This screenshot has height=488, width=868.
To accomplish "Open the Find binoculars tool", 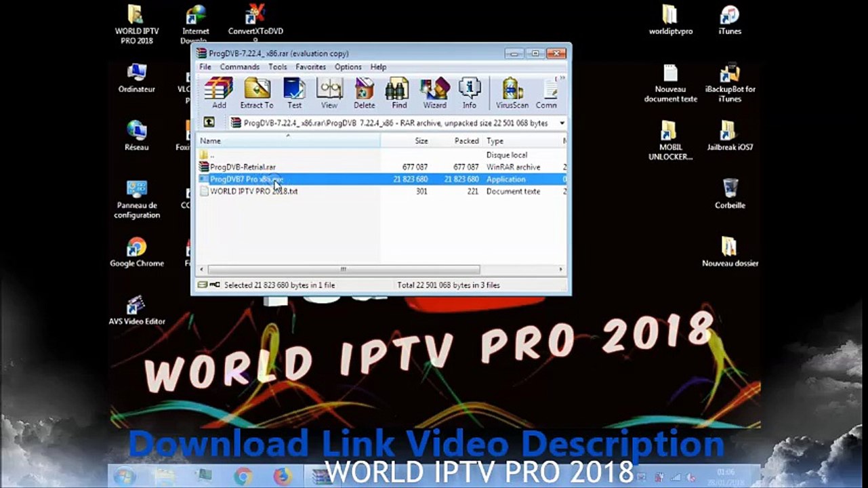I will click(x=399, y=93).
